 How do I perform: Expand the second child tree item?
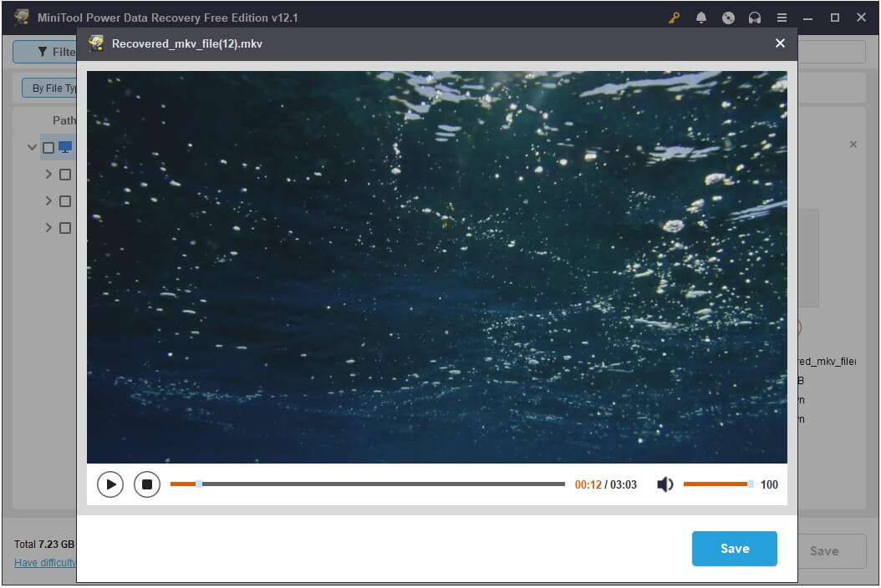tap(48, 201)
